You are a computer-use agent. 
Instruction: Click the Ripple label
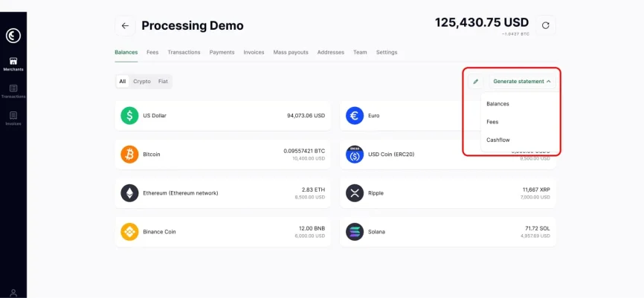click(376, 193)
